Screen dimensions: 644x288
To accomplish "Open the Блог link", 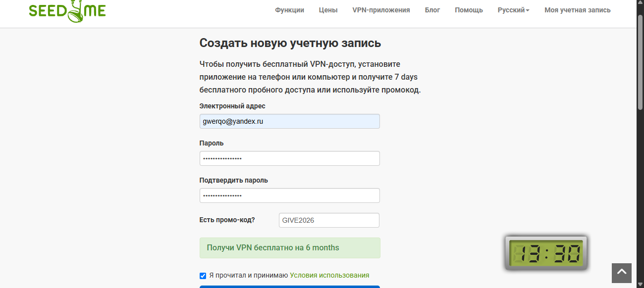I will [x=432, y=10].
